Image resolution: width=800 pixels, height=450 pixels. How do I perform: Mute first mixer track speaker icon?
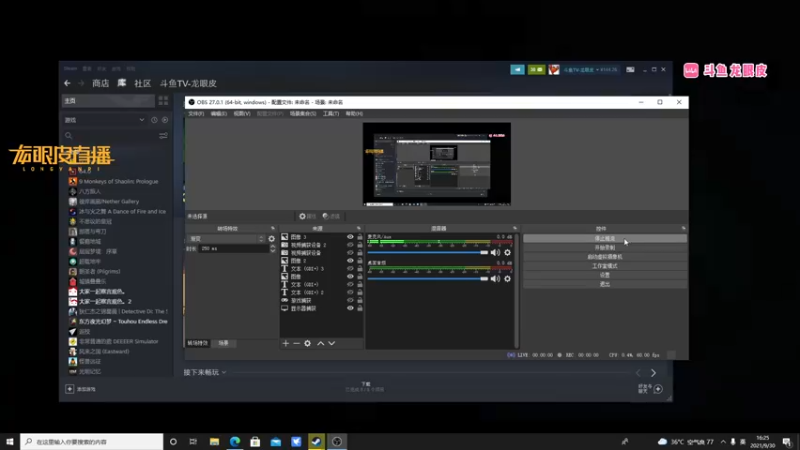tap(495, 253)
